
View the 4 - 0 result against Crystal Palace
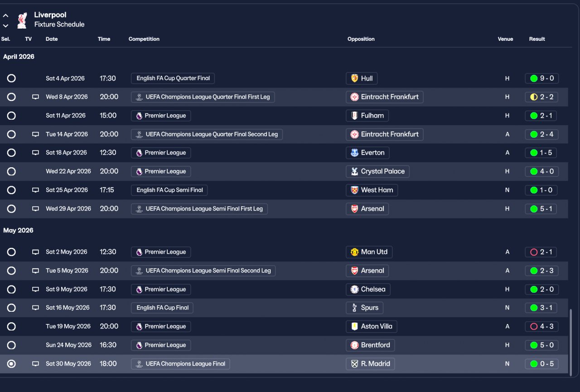[542, 171]
